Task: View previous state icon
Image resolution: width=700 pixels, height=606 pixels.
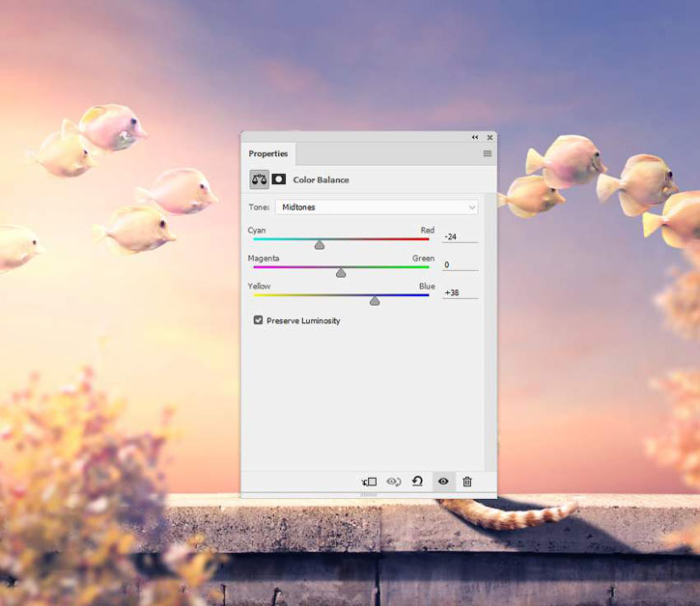Action: point(394,482)
